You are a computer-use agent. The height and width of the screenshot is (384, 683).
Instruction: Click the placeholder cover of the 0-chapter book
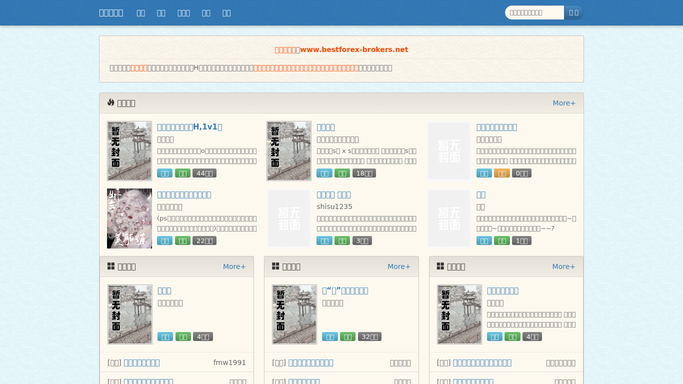(449, 151)
